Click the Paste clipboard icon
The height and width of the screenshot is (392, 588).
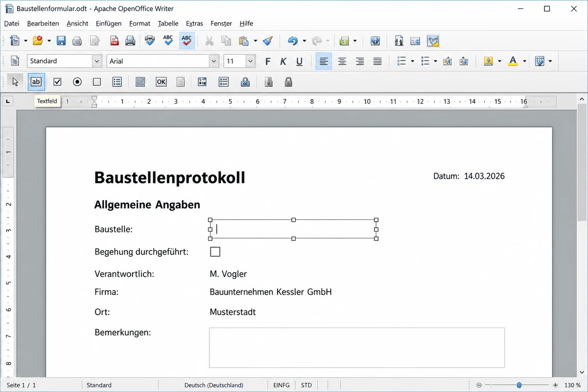click(244, 41)
